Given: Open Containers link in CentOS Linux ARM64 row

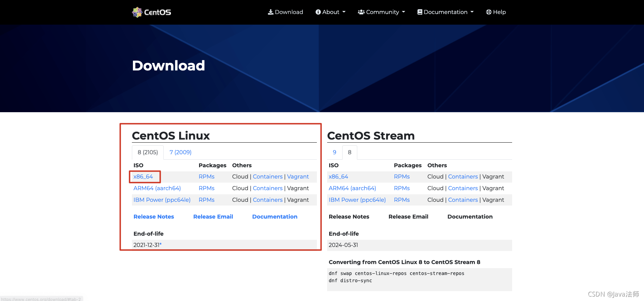Looking at the screenshot, I should pyautogui.click(x=268, y=188).
